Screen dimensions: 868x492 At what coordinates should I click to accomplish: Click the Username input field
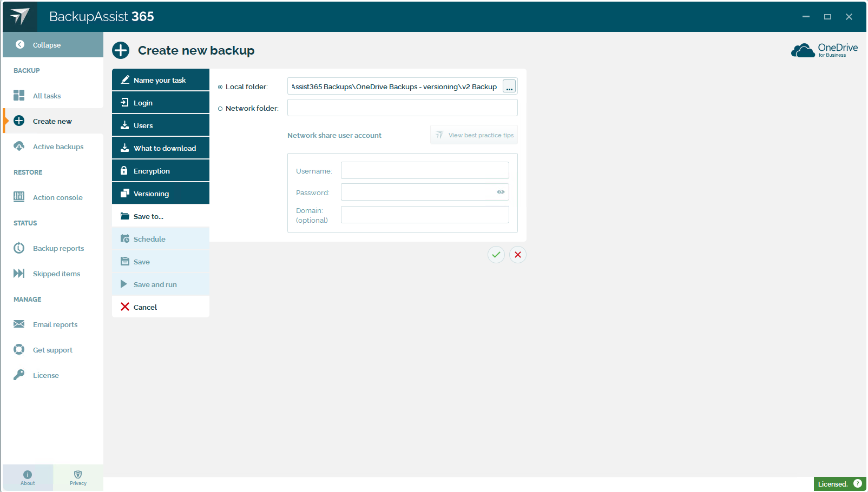coord(425,170)
